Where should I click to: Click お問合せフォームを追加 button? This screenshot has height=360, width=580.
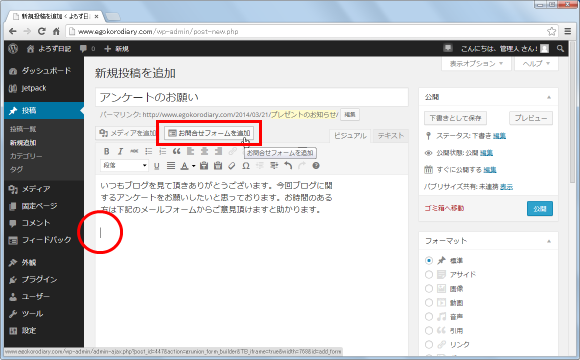click(x=209, y=133)
